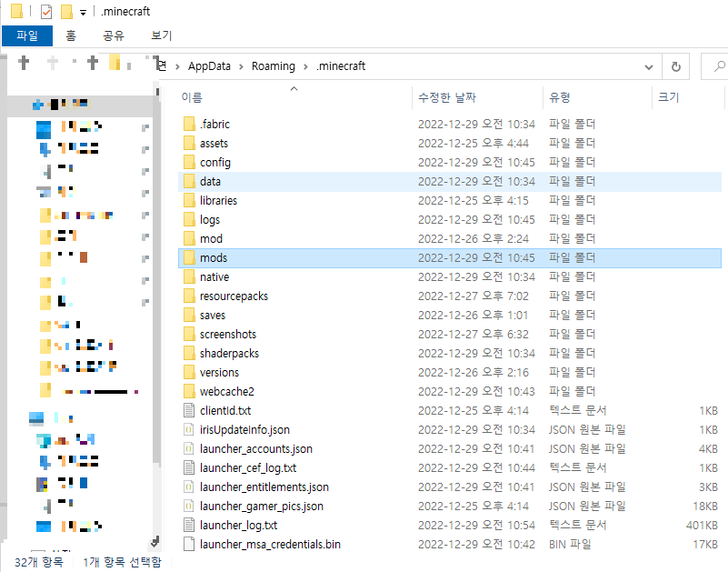Click the navigation pane scrollbar down arrow
The width and height of the screenshot is (728, 572).
coord(155,541)
